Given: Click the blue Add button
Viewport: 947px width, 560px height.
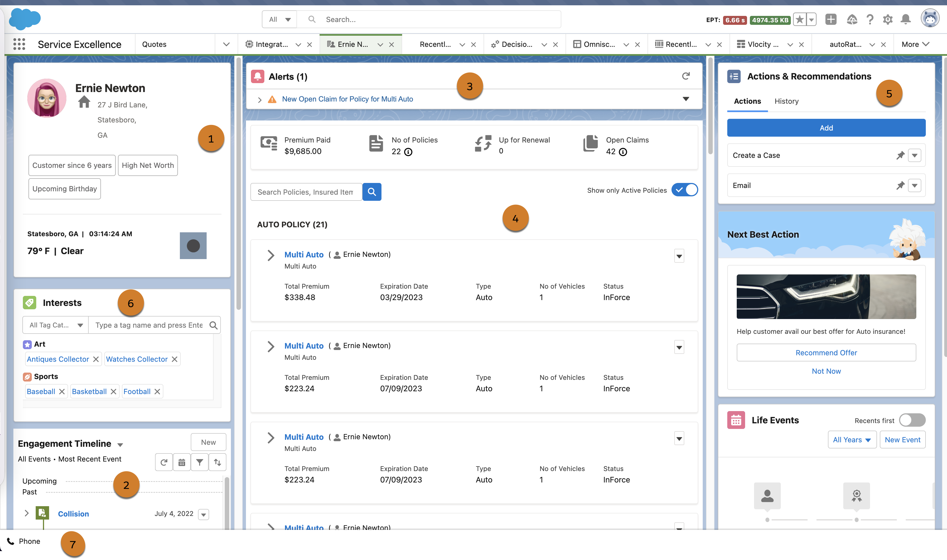Looking at the screenshot, I should click(x=826, y=127).
